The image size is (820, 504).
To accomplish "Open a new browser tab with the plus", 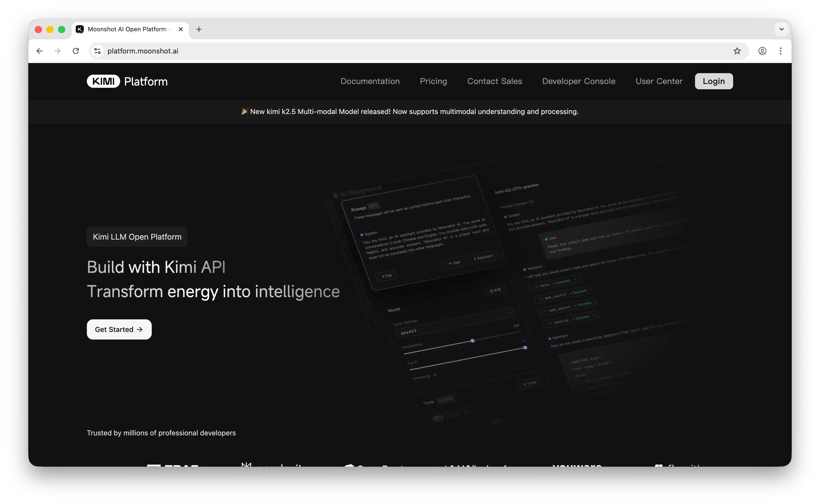I will (199, 29).
